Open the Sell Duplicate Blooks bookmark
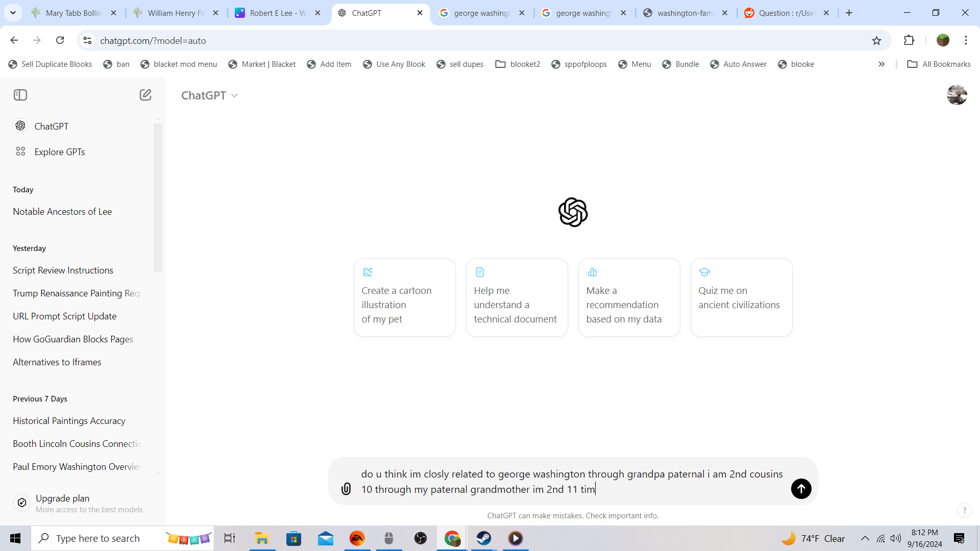Screen dimensions: 980x551 pos(50,64)
